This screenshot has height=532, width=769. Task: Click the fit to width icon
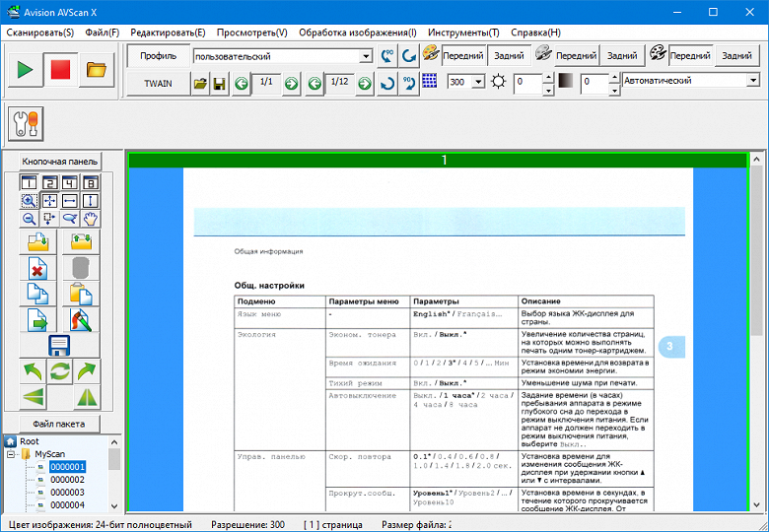(69, 200)
